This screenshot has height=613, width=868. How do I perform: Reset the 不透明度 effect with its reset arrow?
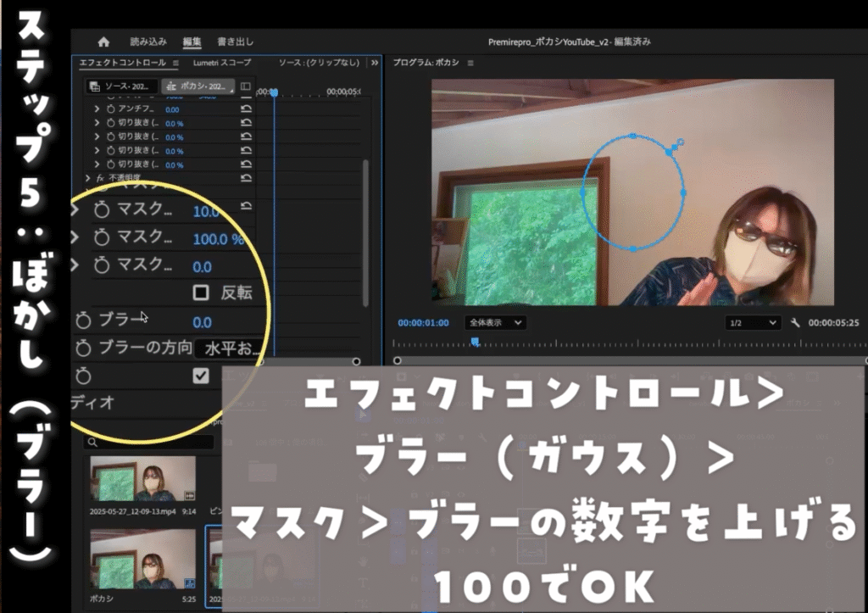tap(247, 178)
